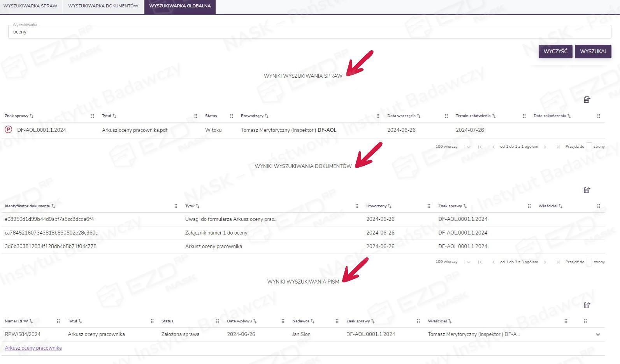Go to next page in cases table

(x=545, y=147)
